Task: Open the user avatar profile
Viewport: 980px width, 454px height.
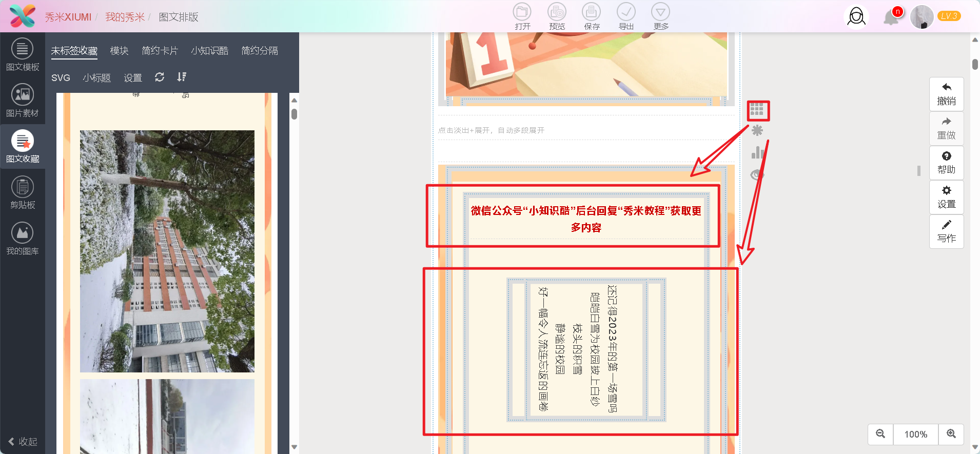Action: 922,17
